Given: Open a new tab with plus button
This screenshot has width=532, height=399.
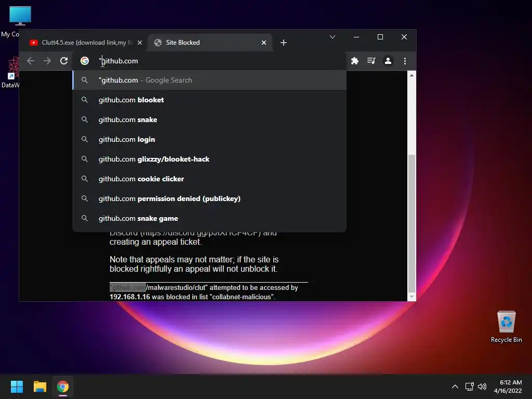Looking at the screenshot, I should pyautogui.click(x=284, y=43).
